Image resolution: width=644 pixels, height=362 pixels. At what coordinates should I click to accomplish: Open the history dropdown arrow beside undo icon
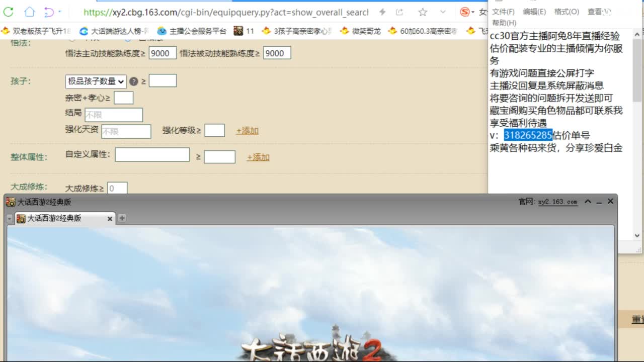click(60, 12)
